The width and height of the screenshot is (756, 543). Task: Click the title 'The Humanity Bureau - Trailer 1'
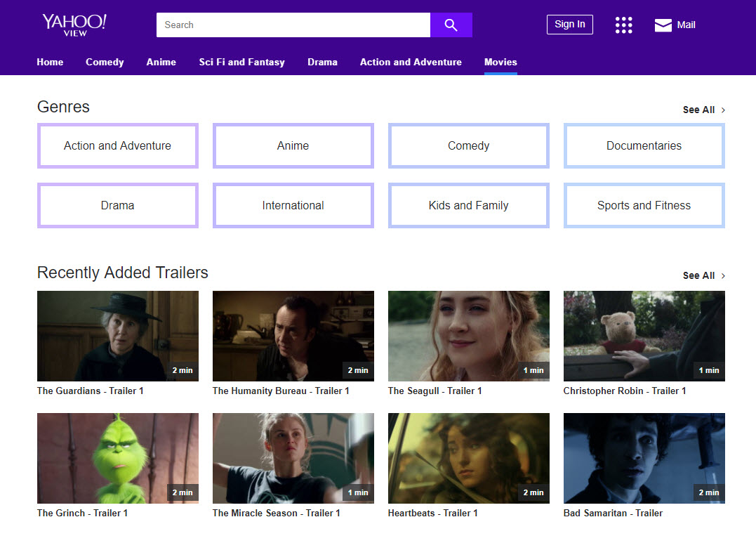click(x=281, y=391)
